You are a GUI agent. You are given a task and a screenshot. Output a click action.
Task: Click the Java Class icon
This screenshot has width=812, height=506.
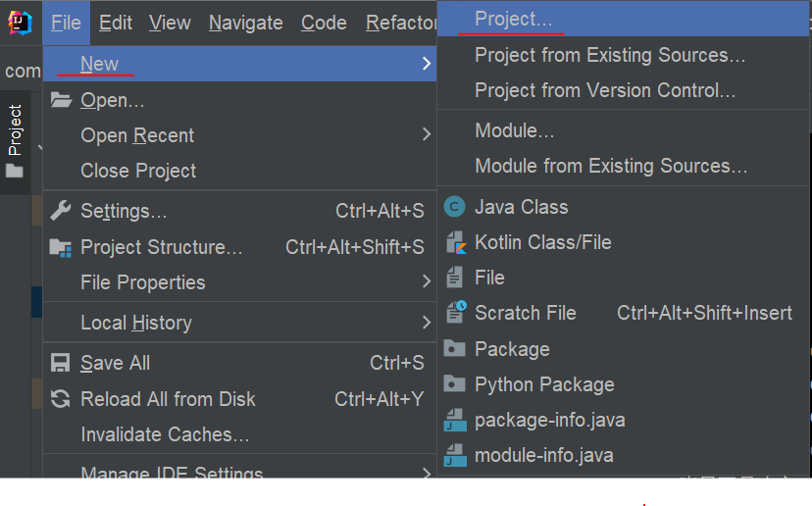pos(454,207)
